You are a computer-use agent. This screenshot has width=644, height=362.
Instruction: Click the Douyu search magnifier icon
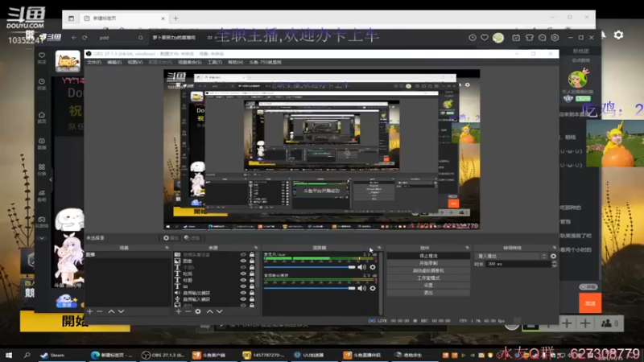140,38
